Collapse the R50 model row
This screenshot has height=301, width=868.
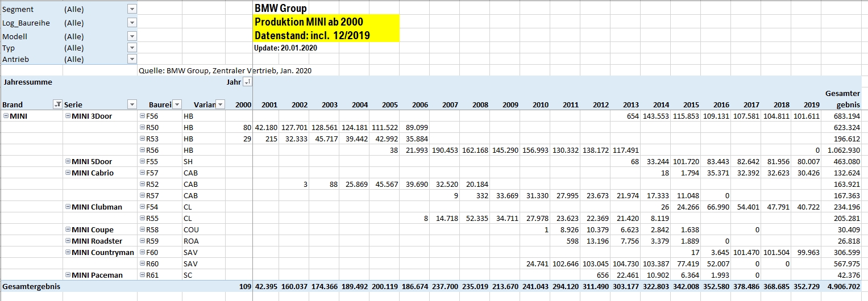142,127
